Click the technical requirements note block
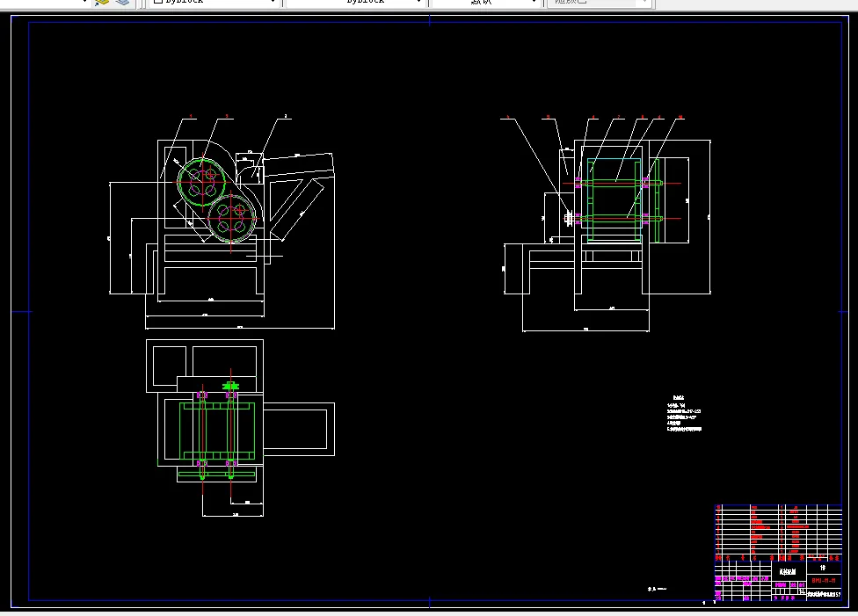Screen dimensions: 858x616 [684, 415]
